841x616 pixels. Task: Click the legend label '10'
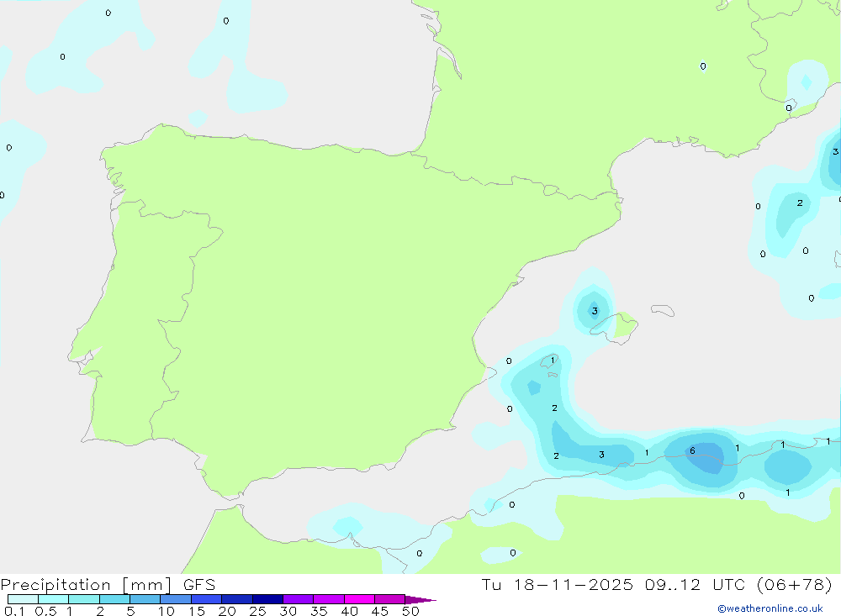point(167,611)
